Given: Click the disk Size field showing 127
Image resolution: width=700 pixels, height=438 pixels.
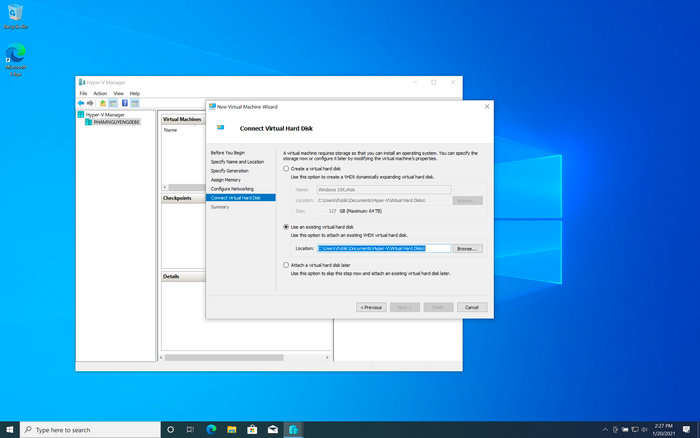Looking at the screenshot, I should (x=327, y=211).
